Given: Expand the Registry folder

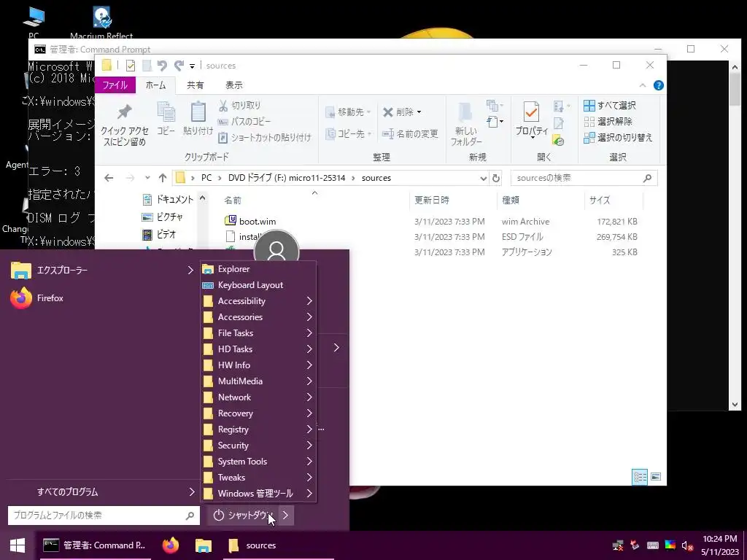Looking at the screenshot, I should click(x=258, y=429).
